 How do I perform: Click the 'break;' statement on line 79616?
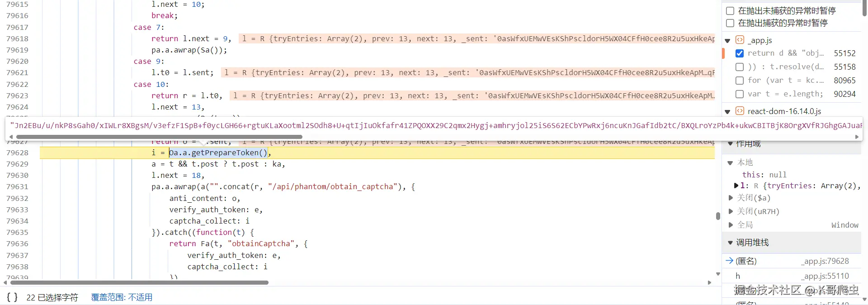(165, 16)
